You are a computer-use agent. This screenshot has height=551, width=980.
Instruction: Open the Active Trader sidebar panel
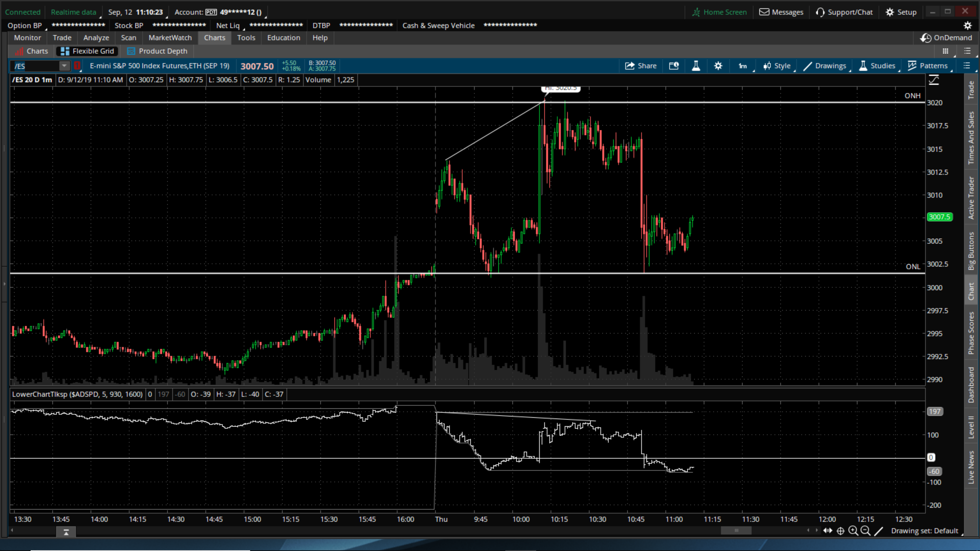tap(972, 198)
